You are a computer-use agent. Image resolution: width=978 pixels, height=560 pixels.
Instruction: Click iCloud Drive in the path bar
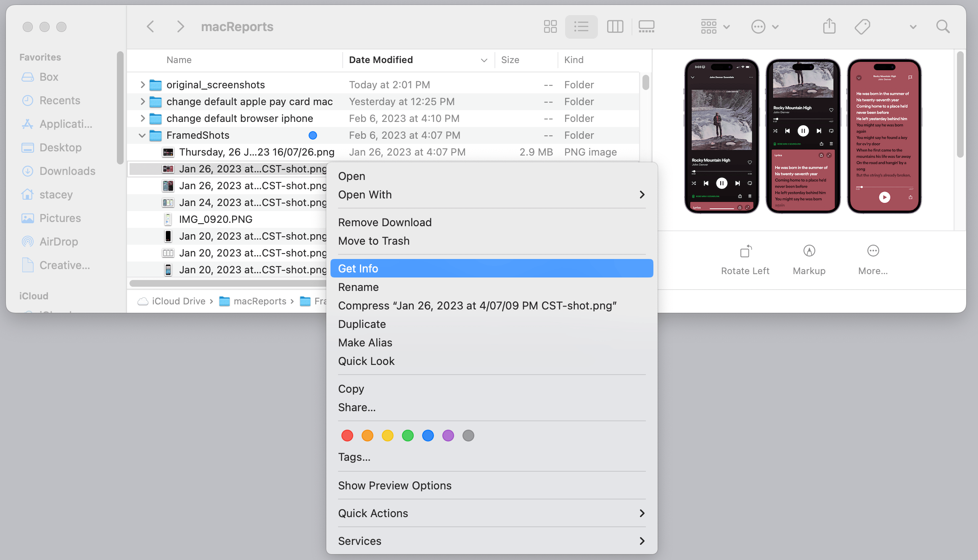pyautogui.click(x=172, y=301)
